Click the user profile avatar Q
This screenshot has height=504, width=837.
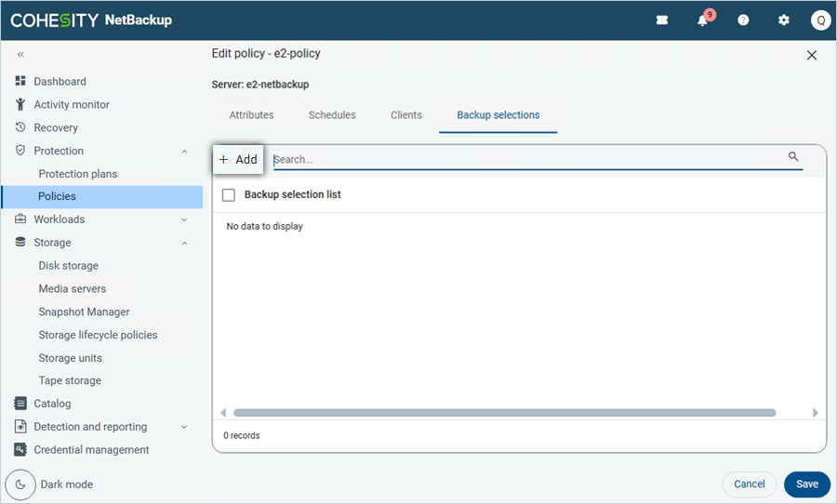point(820,20)
